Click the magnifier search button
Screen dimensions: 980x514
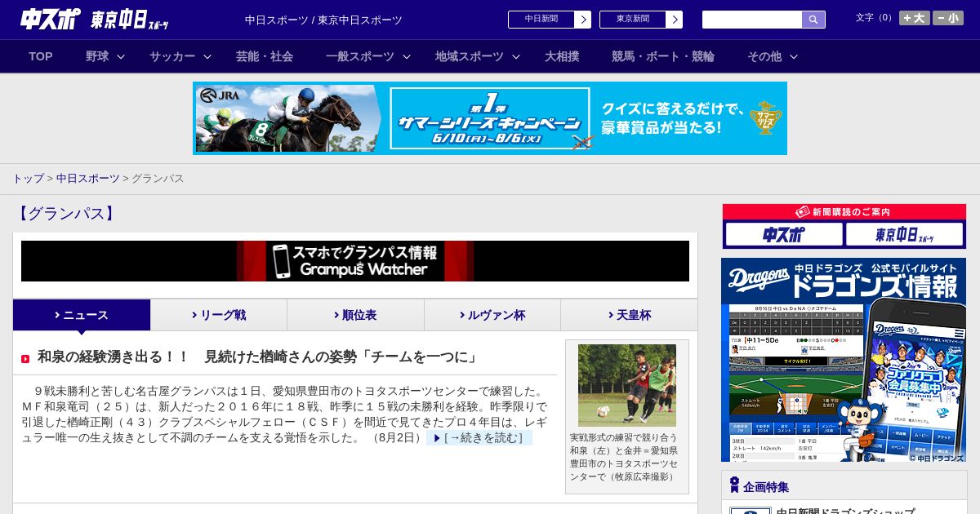813,20
